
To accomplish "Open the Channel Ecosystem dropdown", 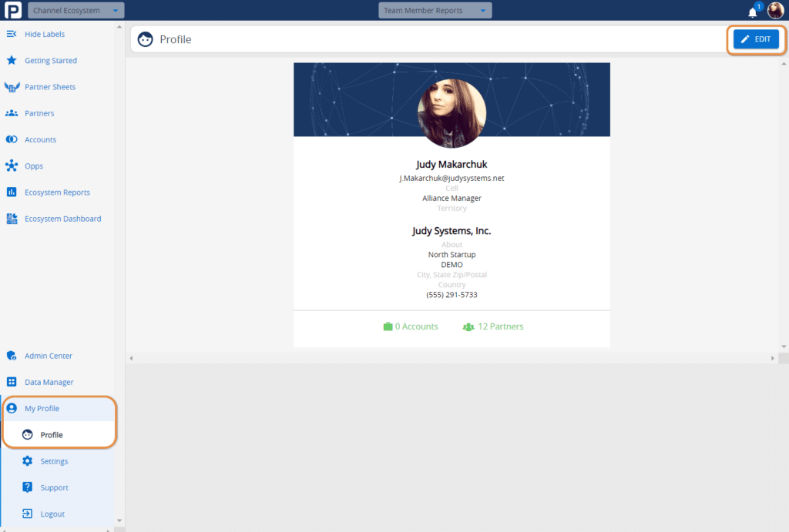I will click(x=75, y=10).
